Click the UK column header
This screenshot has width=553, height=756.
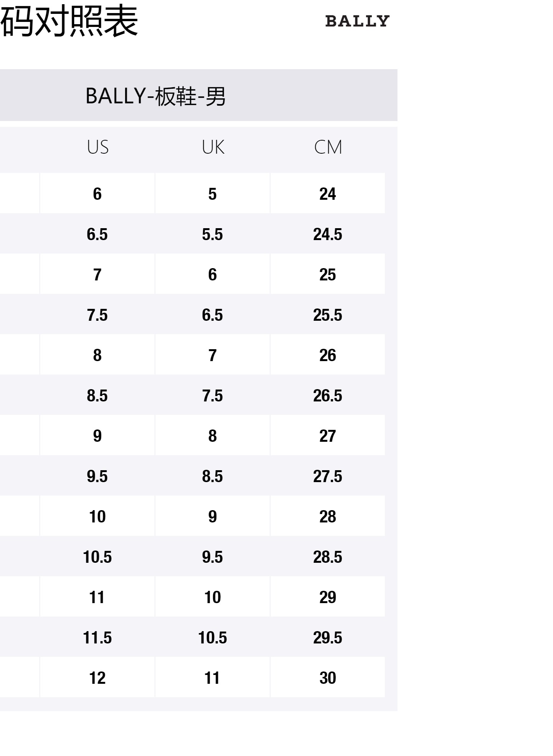coord(213,147)
